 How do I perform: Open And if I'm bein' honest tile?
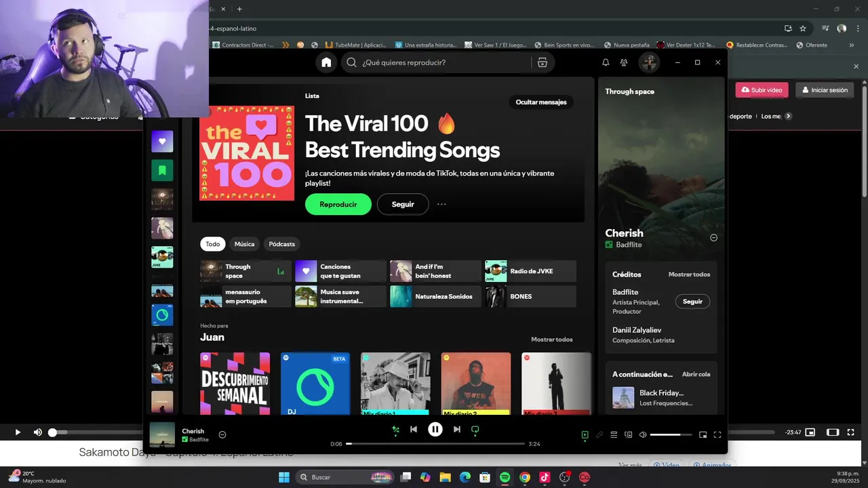pyautogui.click(x=435, y=271)
